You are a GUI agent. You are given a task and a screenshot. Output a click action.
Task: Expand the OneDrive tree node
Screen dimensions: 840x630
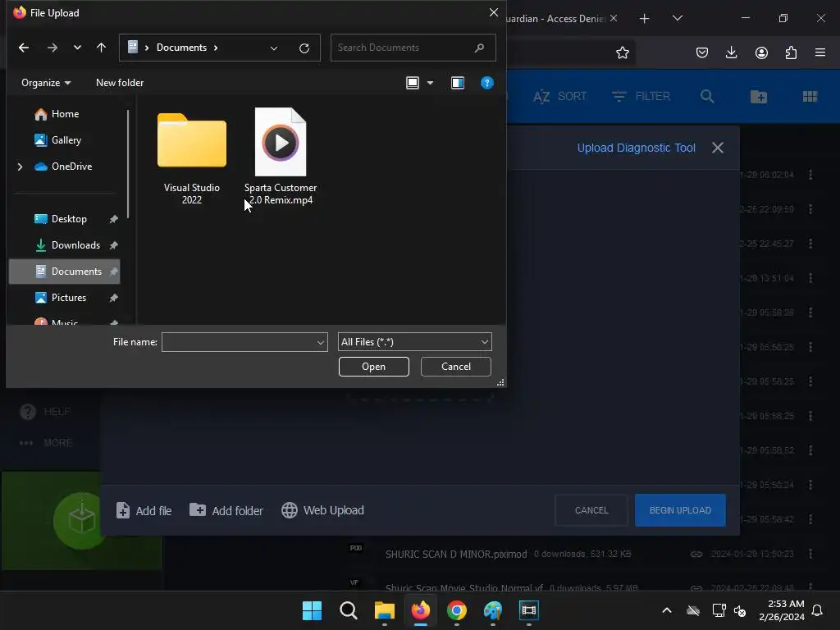pos(20,167)
